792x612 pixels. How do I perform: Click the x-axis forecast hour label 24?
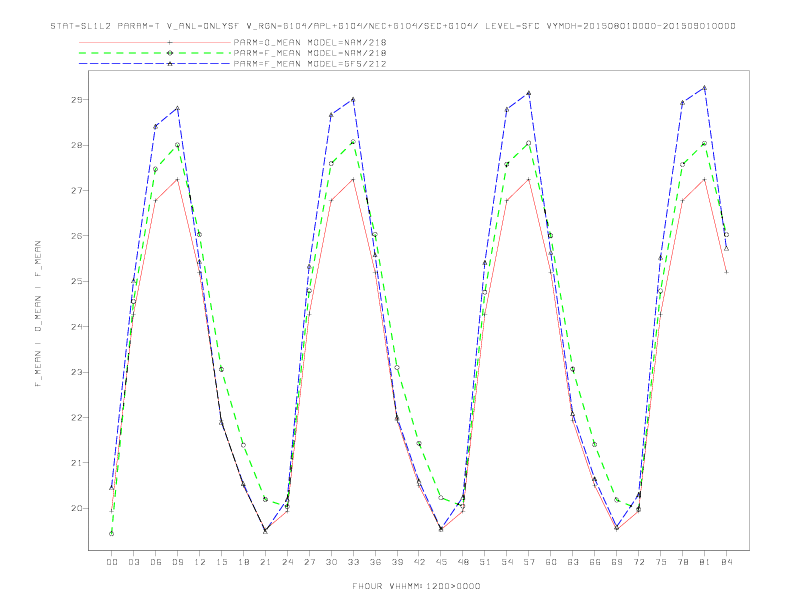(287, 562)
